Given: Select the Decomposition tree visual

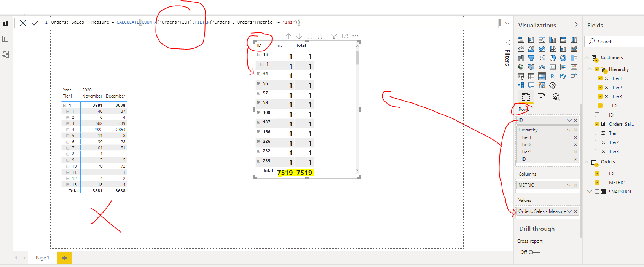Looking at the screenshot, I should coord(521,85).
